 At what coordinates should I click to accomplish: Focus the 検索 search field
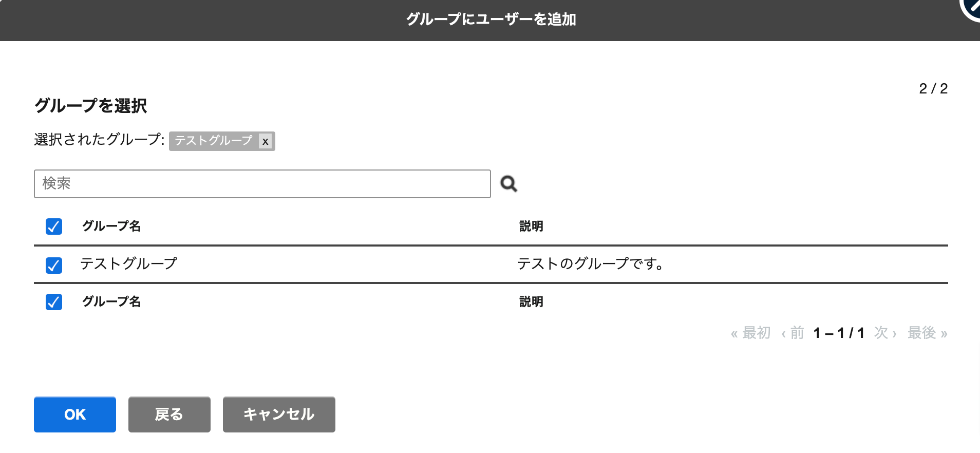(x=262, y=184)
